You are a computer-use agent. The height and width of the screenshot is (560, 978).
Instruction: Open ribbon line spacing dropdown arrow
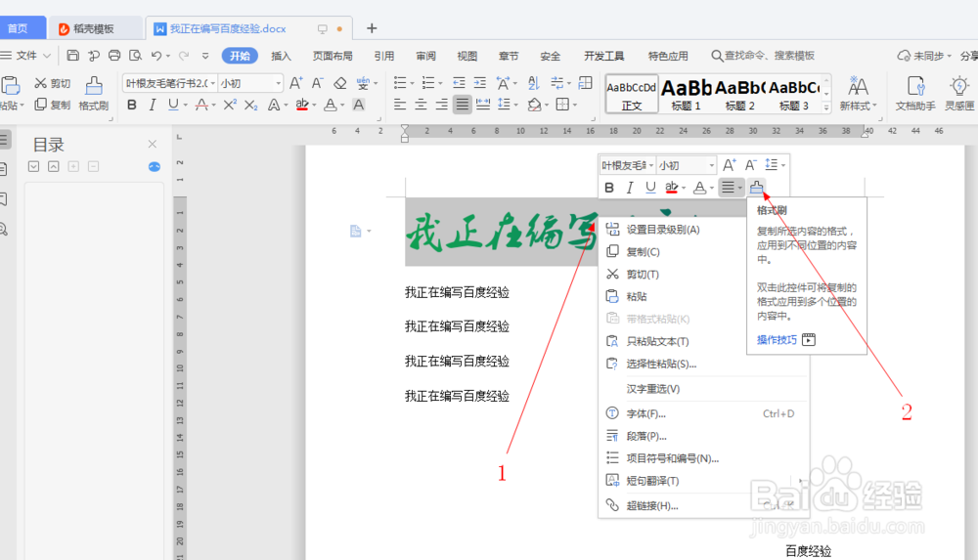coord(515,105)
